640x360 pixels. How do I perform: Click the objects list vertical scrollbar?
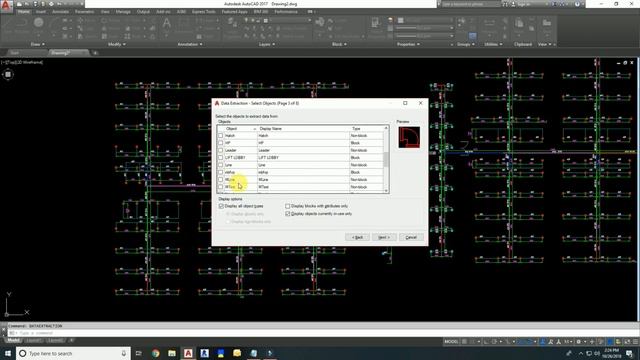[386, 159]
